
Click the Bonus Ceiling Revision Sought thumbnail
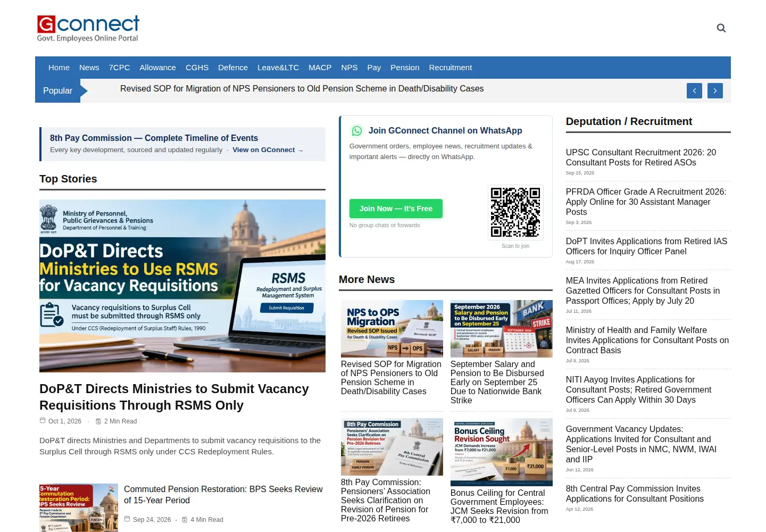click(502, 452)
